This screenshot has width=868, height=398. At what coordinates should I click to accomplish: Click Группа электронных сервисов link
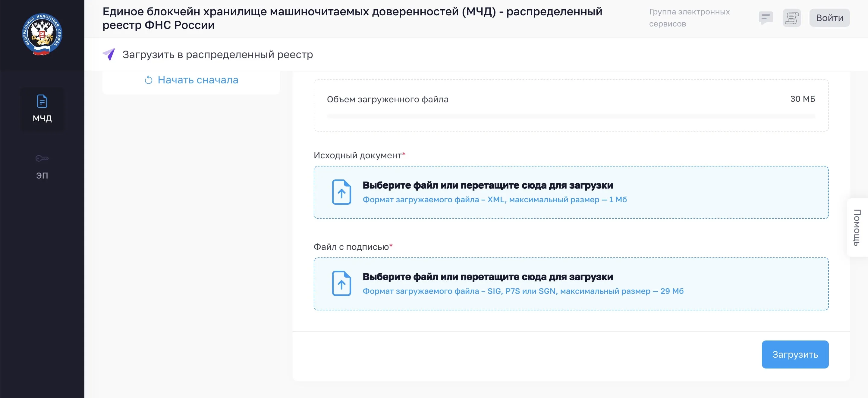689,17
